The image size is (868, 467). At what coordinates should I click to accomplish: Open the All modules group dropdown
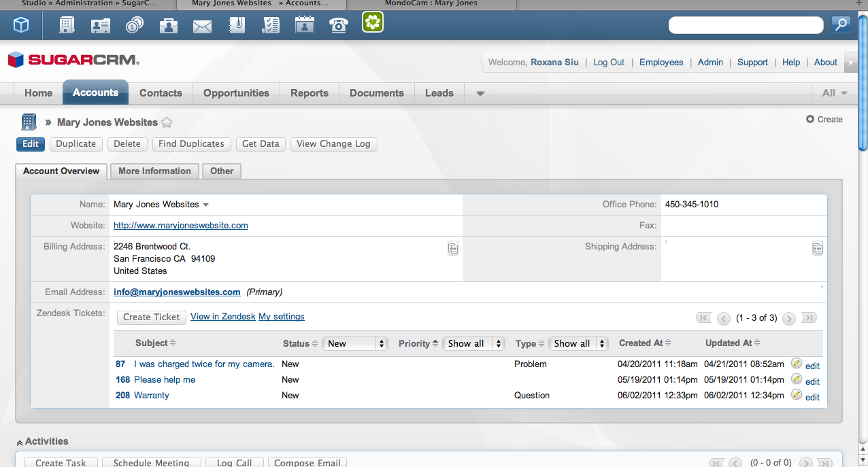(835, 93)
